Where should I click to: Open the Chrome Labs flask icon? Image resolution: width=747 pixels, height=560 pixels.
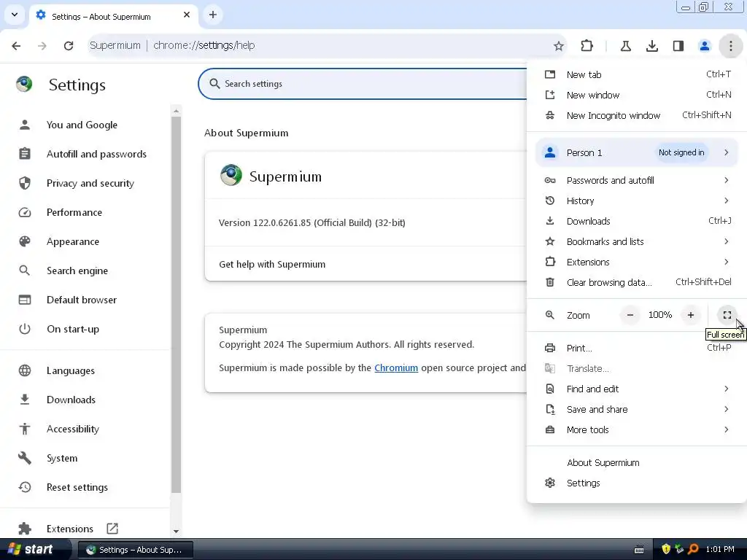[x=626, y=46]
